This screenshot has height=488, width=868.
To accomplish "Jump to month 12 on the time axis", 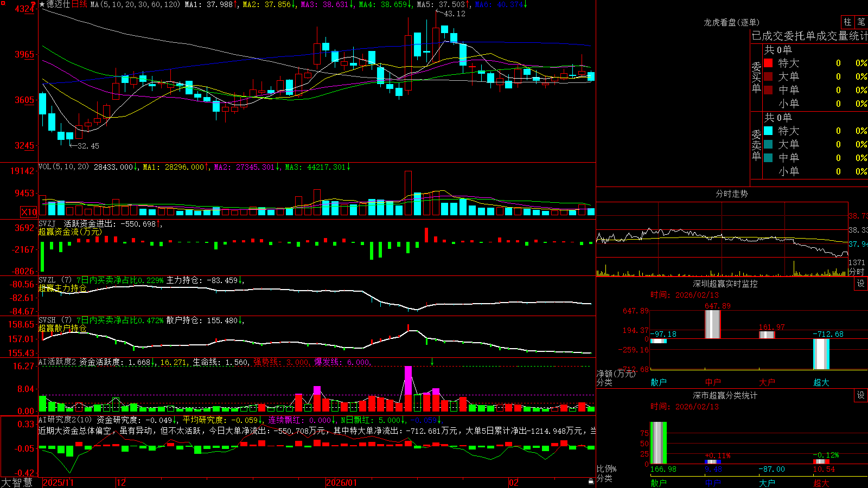I will pyautogui.click(x=122, y=483).
